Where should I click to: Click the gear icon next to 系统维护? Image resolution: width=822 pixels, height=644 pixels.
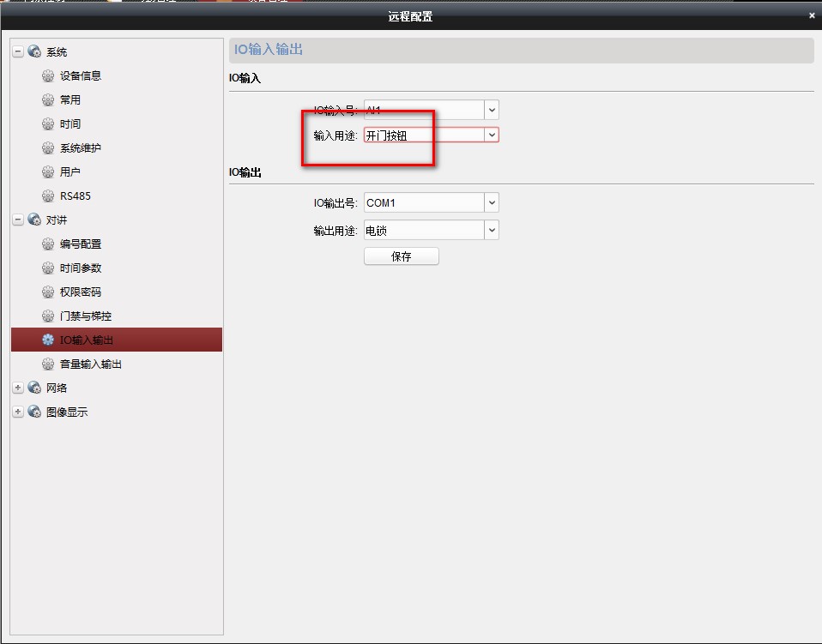tap(48, 148)
